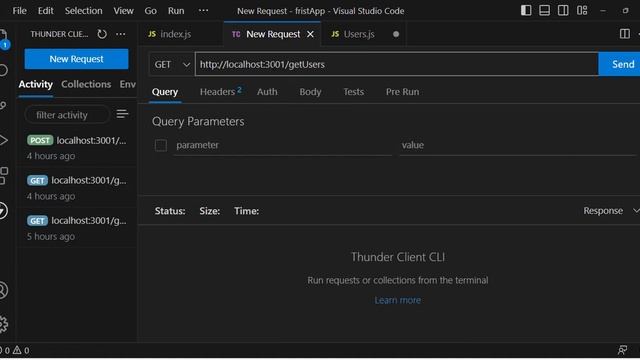Viewport: 640px width, 360px height.
Task: Click the Thunder Client refresh icon
Action: tap(102, 34)
